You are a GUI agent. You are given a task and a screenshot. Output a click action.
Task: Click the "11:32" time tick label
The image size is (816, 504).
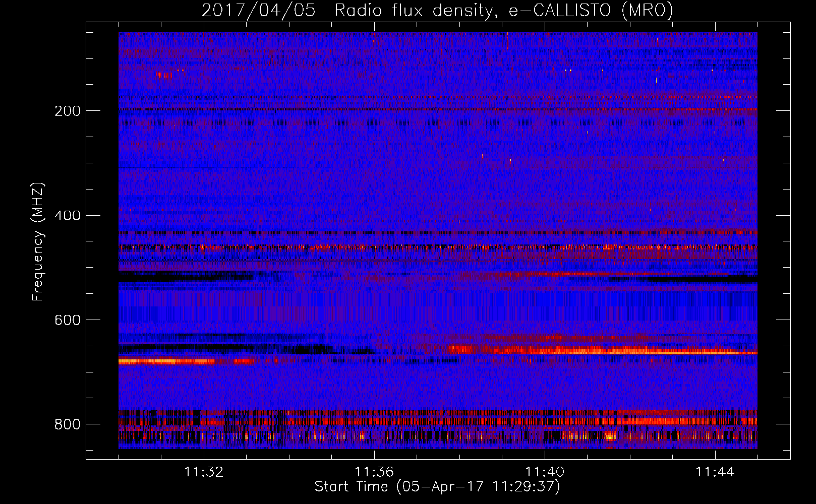204,472
